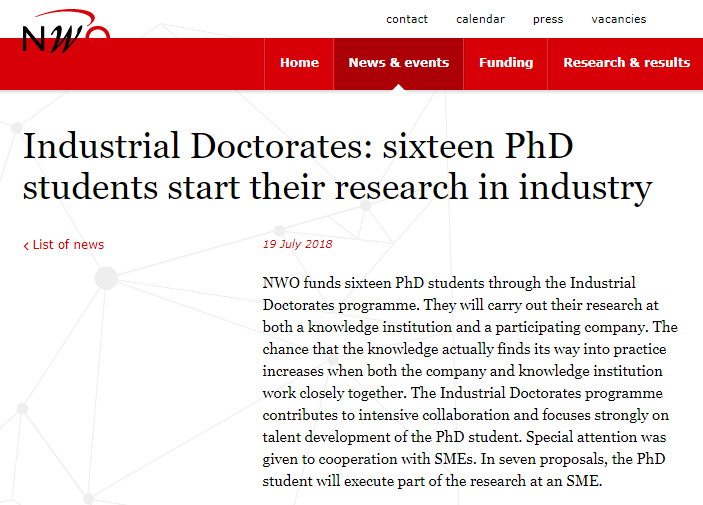Screen dimensions: 703x505
Task: Open the contact link
Action: click(x=407, y=19)
